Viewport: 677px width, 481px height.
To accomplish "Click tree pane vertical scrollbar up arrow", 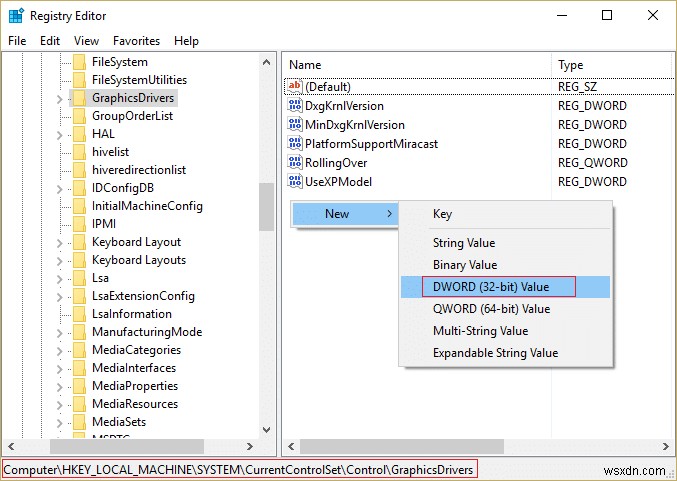I will pyautogui.click(x=267, y=62).
